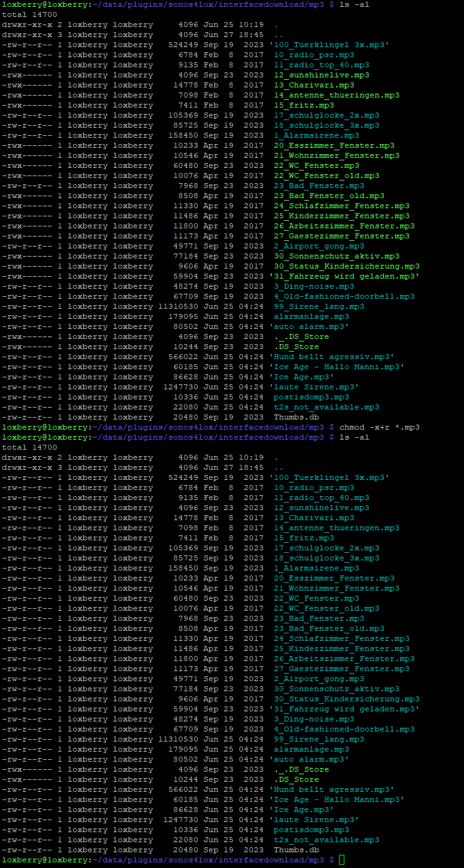
Task: Click the green 14_antenne_thueringen.mp3 filename
Action: pyautogui.click(x=337, y=95)
